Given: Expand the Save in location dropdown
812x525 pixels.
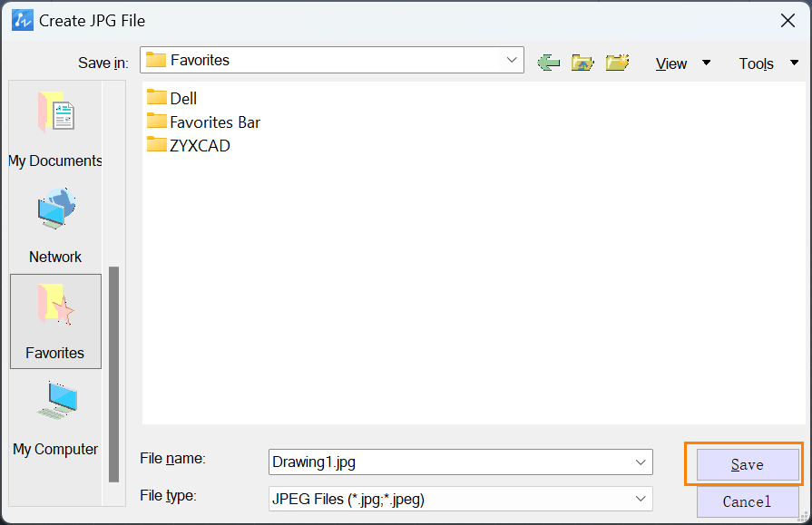Looking at the screenshot, I should (512, 60).
